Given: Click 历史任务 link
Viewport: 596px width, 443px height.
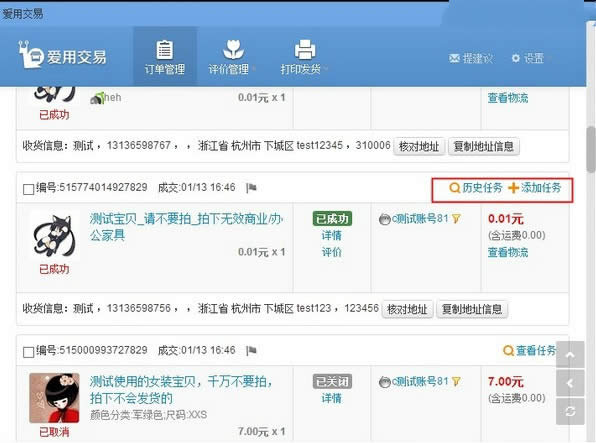Looking at the screenshot, I should point(476,187).
